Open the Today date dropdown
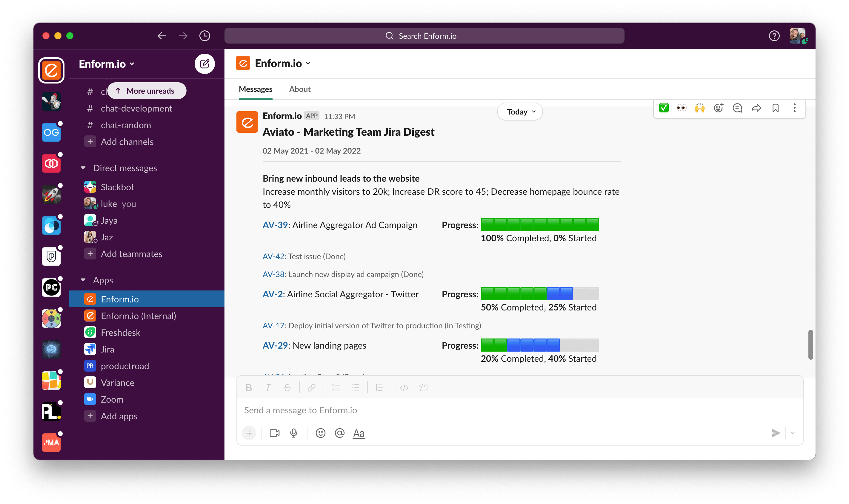Viewport: 849px width, 504px height. point(520,112)
